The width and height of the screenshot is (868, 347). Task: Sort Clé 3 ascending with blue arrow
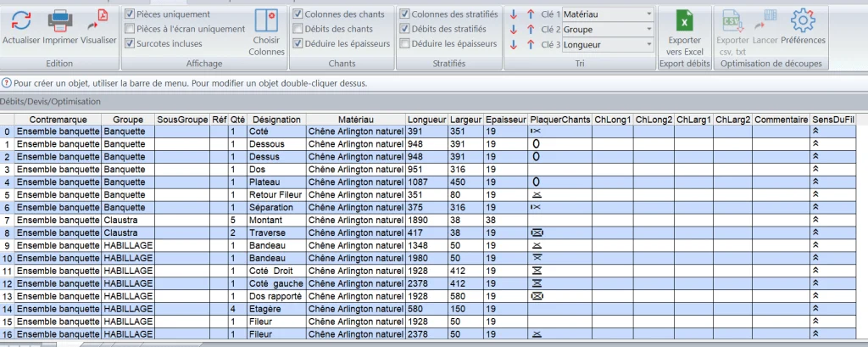click(x=531, y=45)
